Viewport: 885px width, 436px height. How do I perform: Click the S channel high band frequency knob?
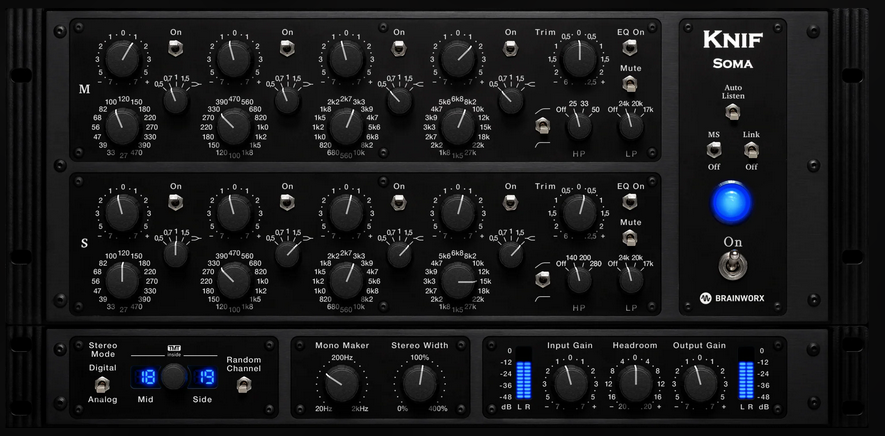[458, 280]
